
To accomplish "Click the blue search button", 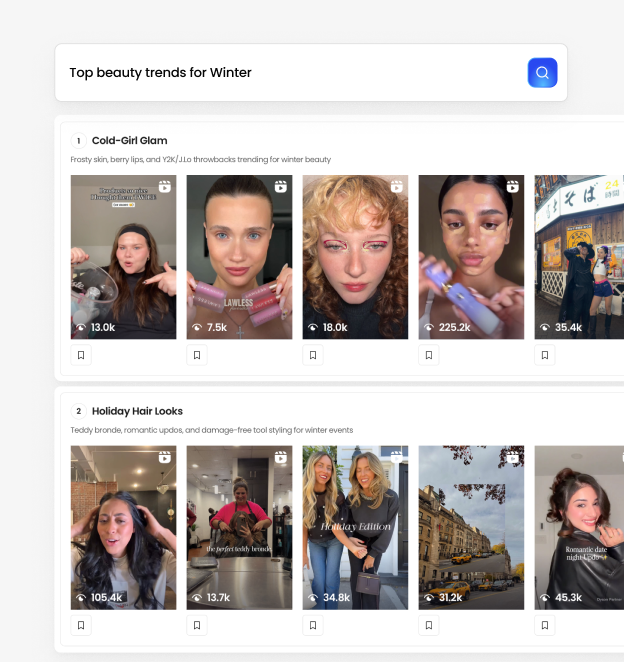I will point(542,73).
